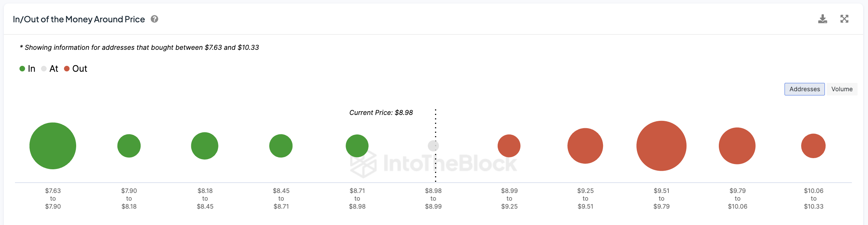Viewport: 868px width, 225px height.
Task: Expand chart to fullscreen
Action: tap(844, 19)
